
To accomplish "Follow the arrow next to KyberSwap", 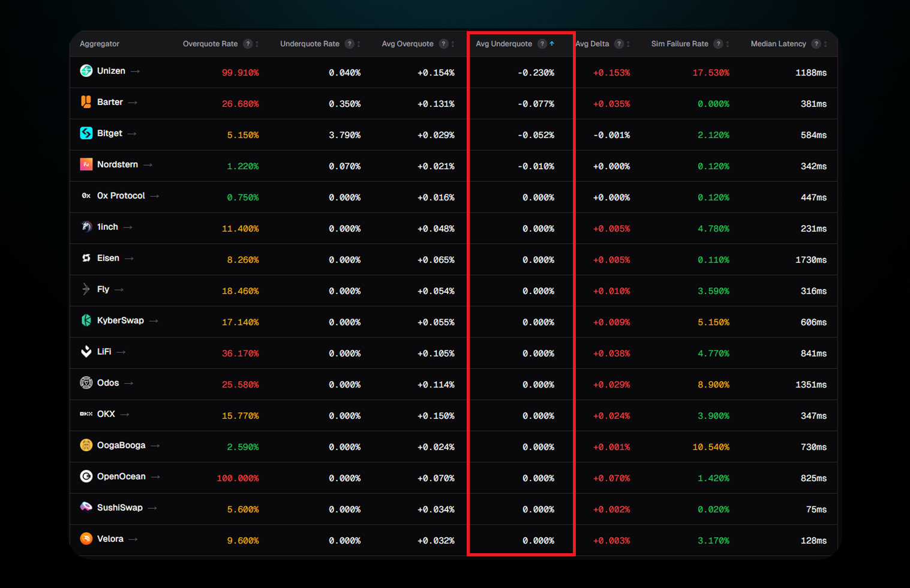I will click(x=154, y=321).
